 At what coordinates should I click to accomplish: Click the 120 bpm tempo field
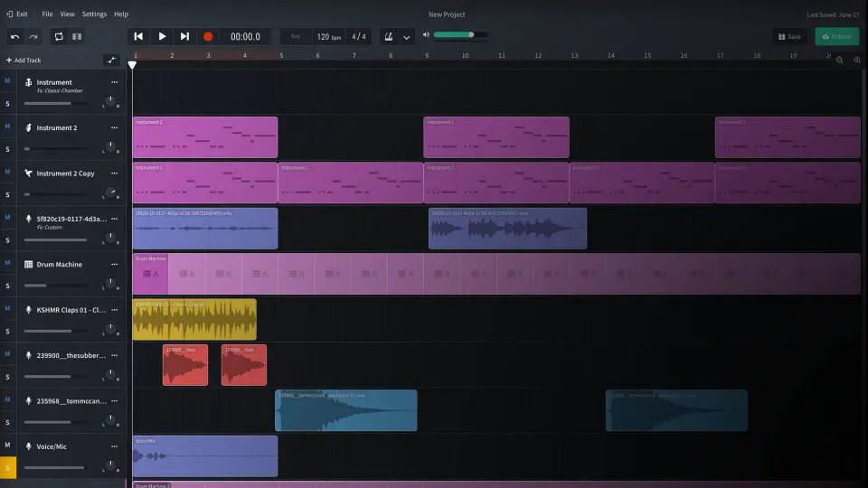pos(329,36)
